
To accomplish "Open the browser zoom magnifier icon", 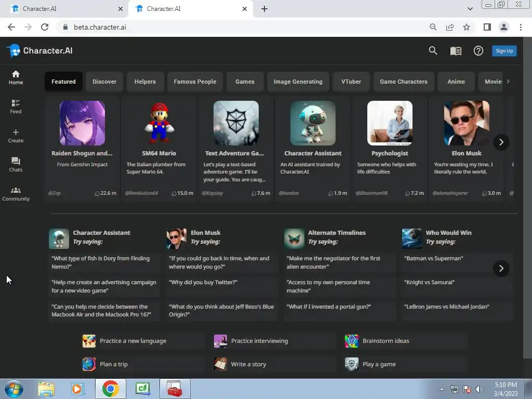I will point(433,27).
